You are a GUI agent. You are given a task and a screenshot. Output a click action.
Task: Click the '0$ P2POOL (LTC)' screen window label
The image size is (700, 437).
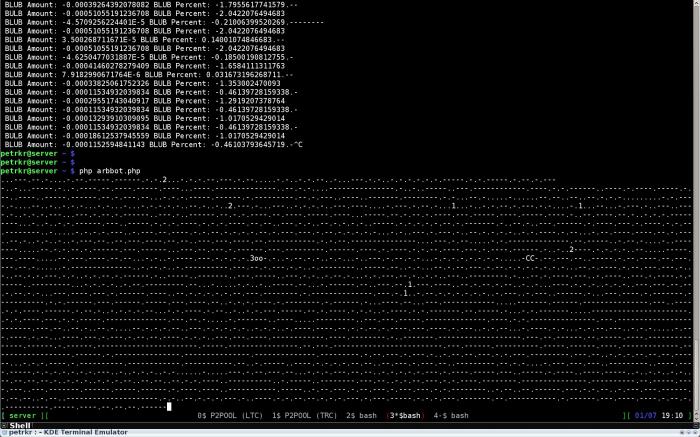[230, 416]
